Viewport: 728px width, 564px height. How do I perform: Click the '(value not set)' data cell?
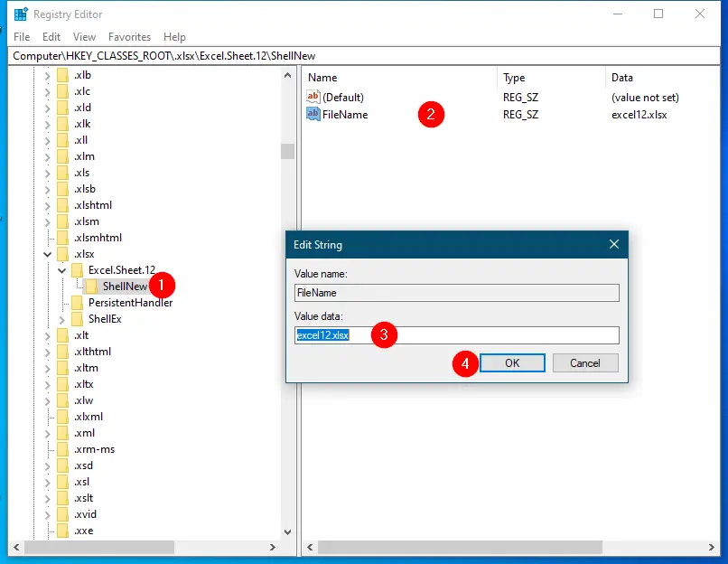click(645, 98)
